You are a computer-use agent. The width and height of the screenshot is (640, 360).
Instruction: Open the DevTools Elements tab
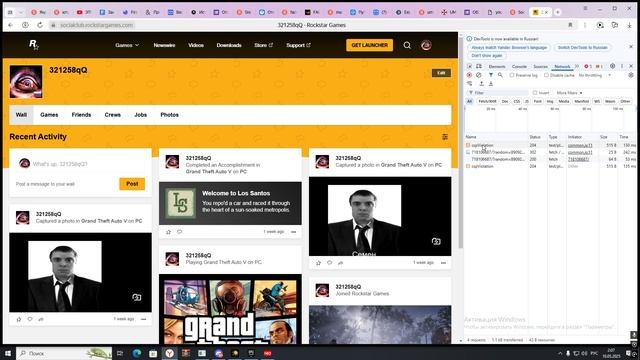497,66
